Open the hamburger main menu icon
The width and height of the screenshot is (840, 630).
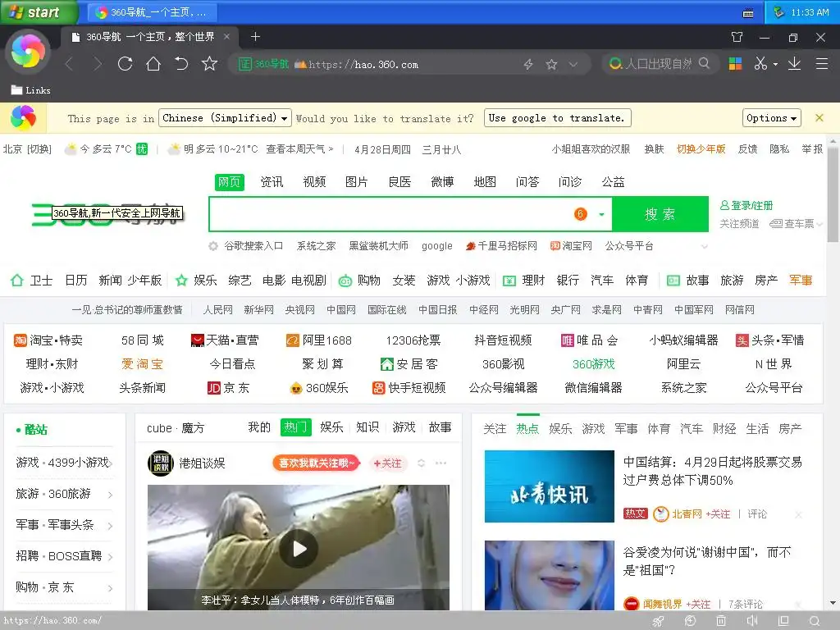coord(822,64)
